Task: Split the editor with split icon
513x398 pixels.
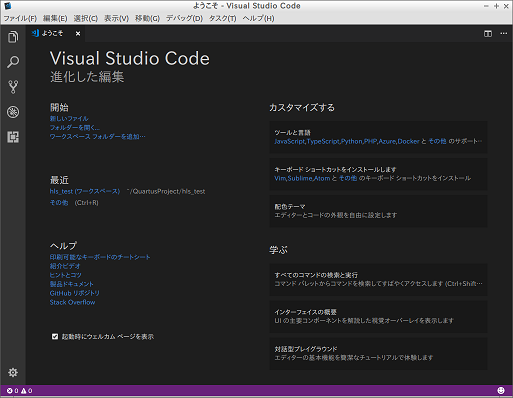Action: coord(488,34)
